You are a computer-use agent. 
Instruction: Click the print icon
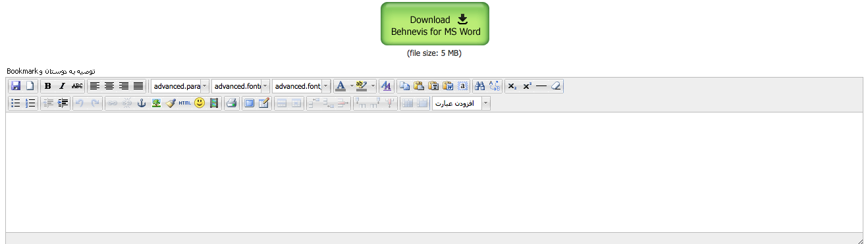click(231, 103)
